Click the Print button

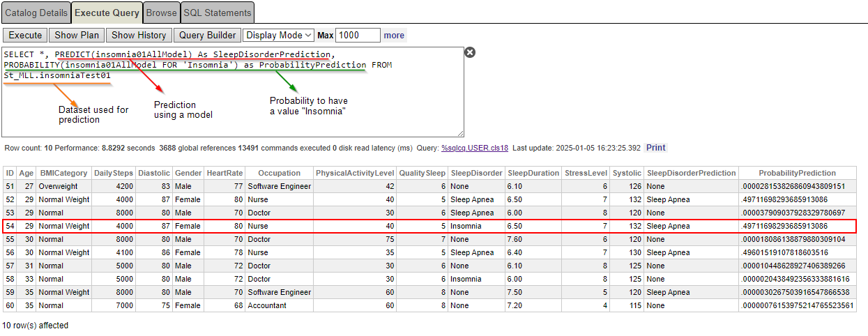(x=655, y=148)
